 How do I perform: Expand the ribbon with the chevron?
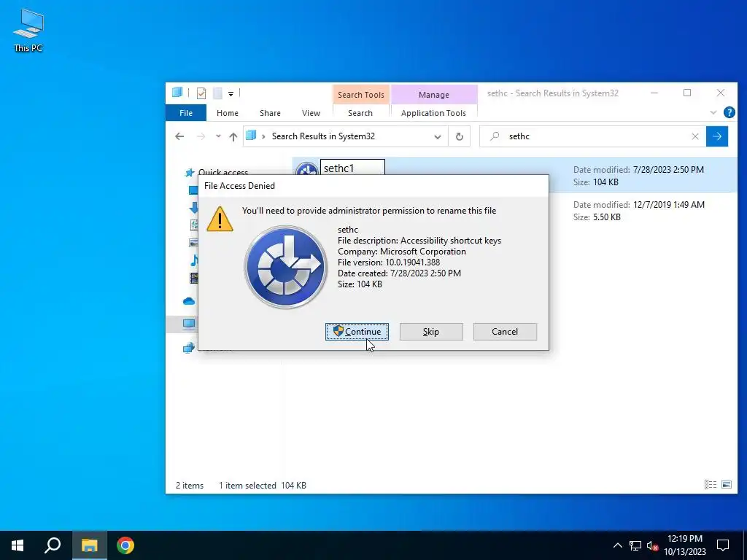[x=713, y=113]
